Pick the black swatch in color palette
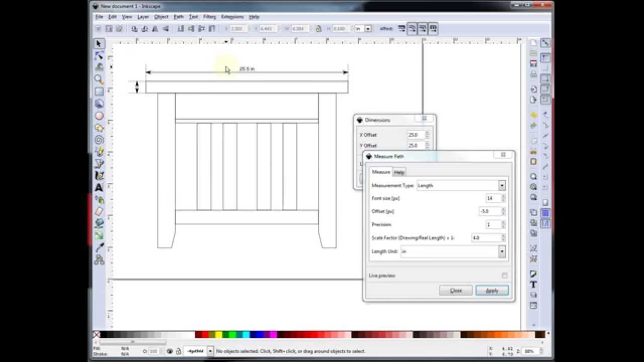Viewport: 644px width, 362px height. tap(103, 334)
